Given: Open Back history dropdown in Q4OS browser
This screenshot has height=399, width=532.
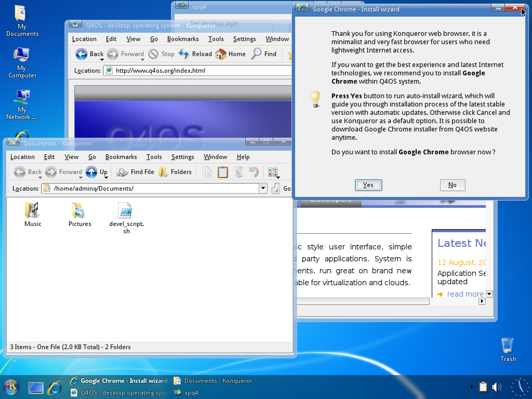Looking at the screenshot, I should pyautogui.click(x=102, y=60).
